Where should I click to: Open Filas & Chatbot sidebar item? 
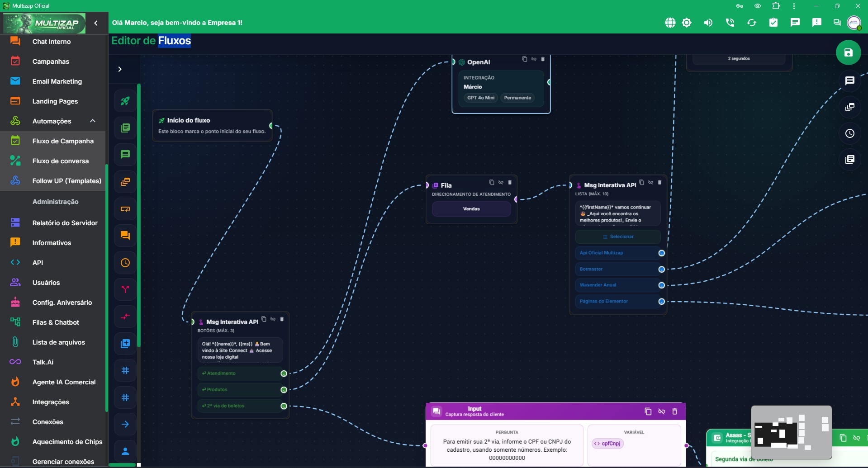pos(53,322)
